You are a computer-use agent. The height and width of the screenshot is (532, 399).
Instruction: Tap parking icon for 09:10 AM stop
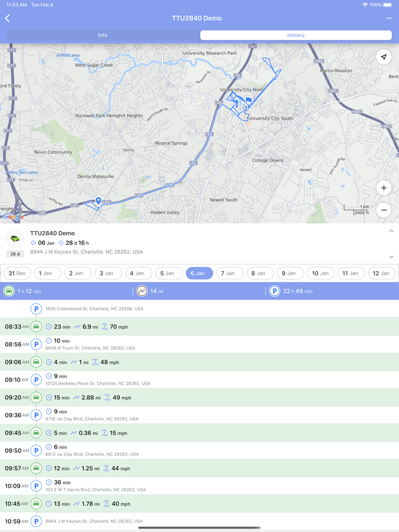[x=36, y=380]
